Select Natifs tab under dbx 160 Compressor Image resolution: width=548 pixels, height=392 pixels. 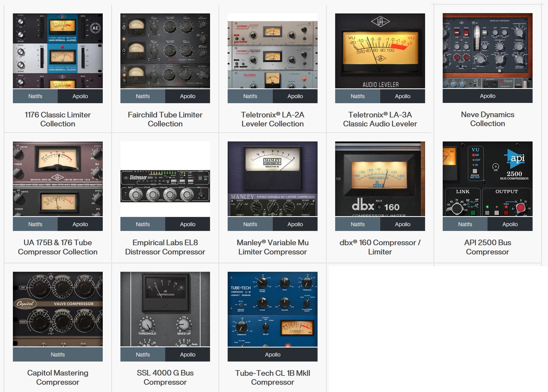pos(358,224)
